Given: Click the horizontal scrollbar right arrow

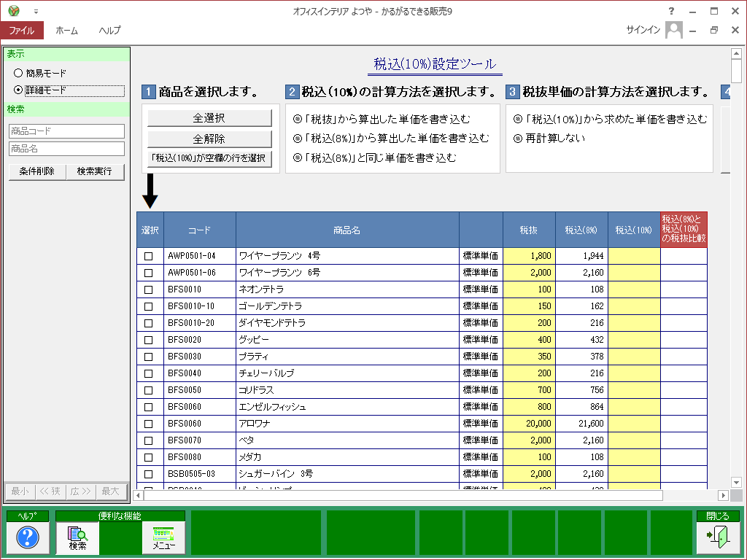Looking at the screenshot, I should (x=723, y=495).
